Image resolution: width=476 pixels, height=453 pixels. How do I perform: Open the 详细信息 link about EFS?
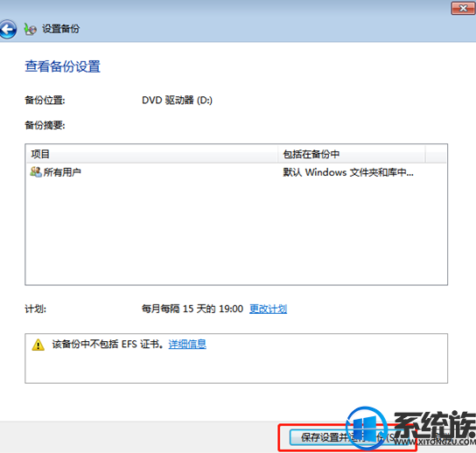[x=187, y=344]
